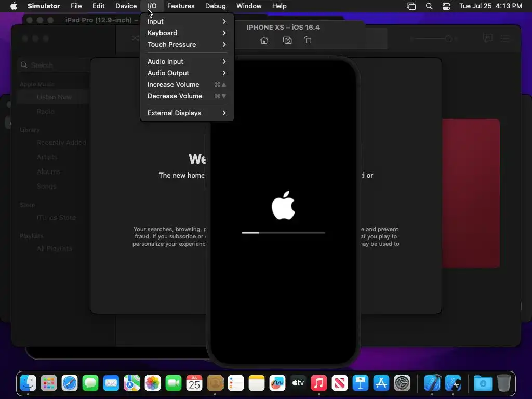Take a screenshot of the iPhone XS simulator
Image resolution: width=532 pixels, height=399 pixels.
tap(287, 41)
